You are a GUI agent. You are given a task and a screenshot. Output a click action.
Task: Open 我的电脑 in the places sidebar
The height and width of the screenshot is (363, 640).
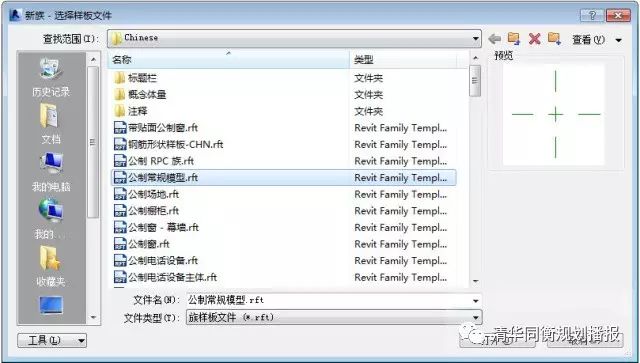pyautogui.click(x=51, y=172)
